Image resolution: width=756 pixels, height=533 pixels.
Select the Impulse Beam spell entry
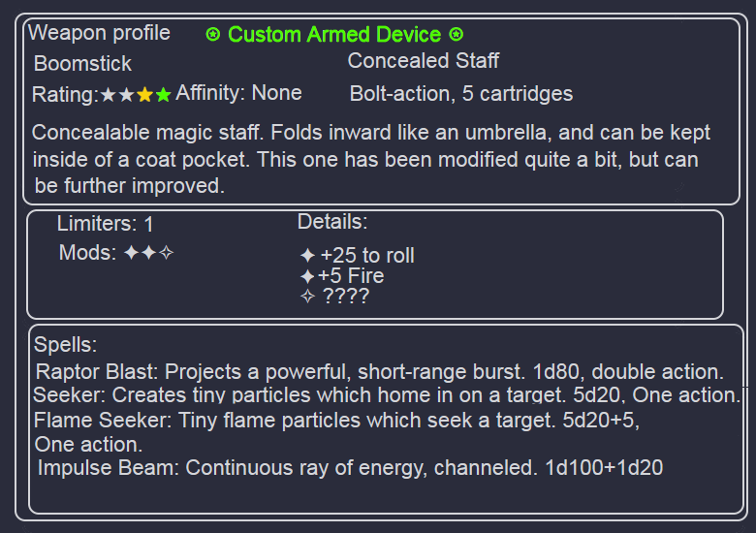[x=350, y=467]
